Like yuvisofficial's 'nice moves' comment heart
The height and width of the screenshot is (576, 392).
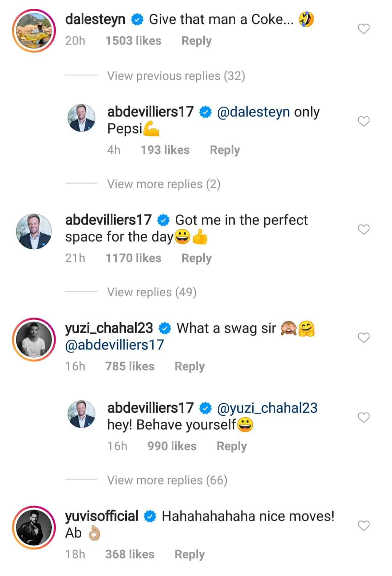[x=363, y=526]
